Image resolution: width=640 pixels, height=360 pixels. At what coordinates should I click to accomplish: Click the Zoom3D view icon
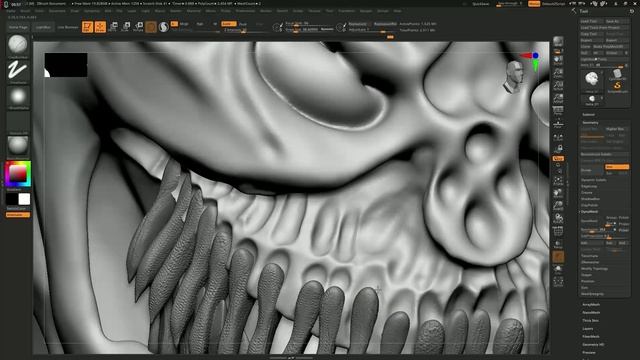coord(558,206)
